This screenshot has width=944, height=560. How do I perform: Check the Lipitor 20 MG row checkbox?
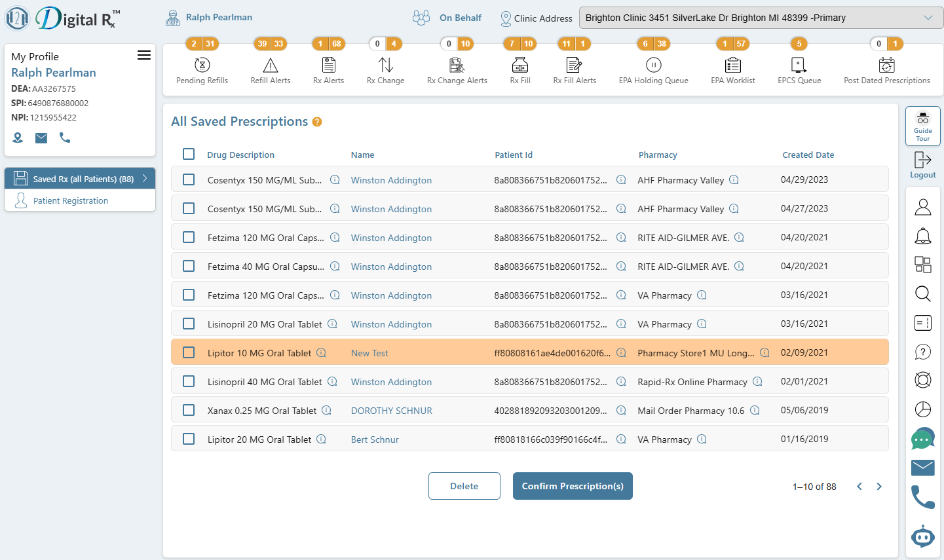(x=189, y=439)
